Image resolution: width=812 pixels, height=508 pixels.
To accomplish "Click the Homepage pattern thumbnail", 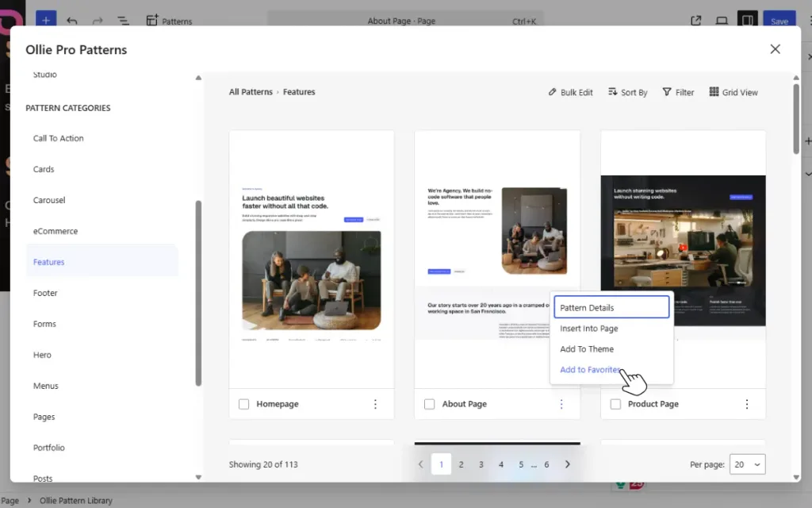I will (x=311, y=260).
